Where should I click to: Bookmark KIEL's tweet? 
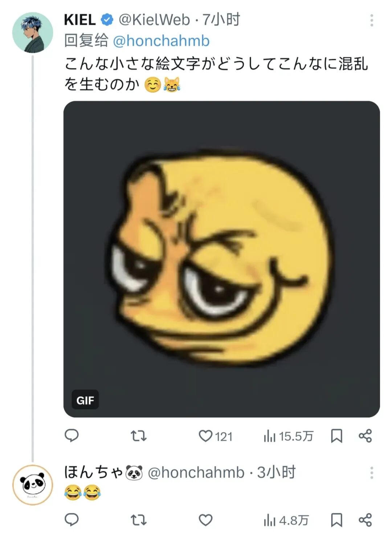(336, 436)
